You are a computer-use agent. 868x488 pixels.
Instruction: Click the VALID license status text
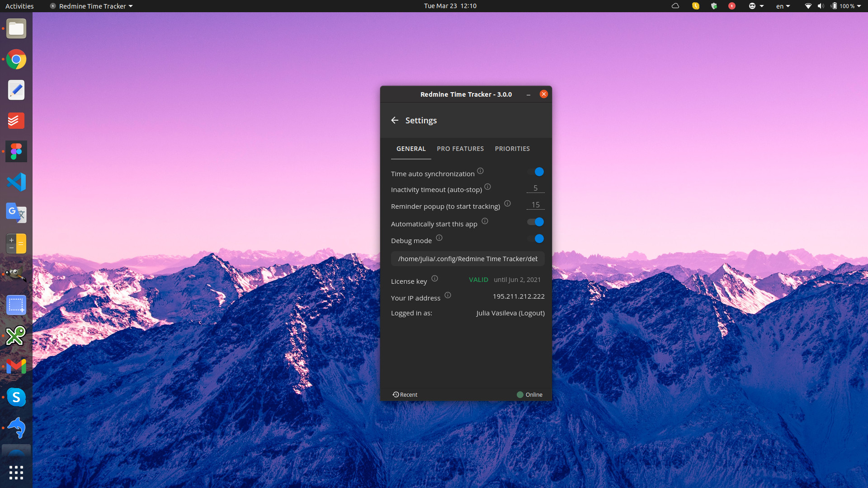(x=478, y=280)
